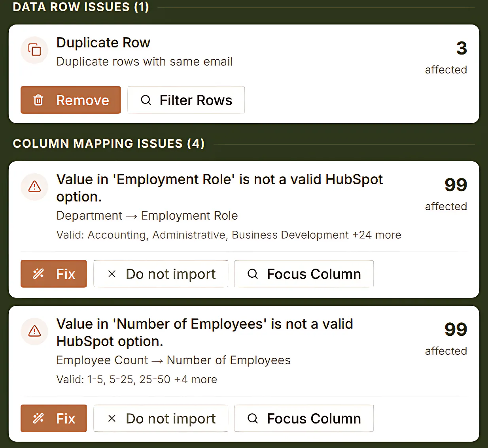Choose Do not import for Employment Role
This screenshot has width=488, height=448.
pos(161,274)
